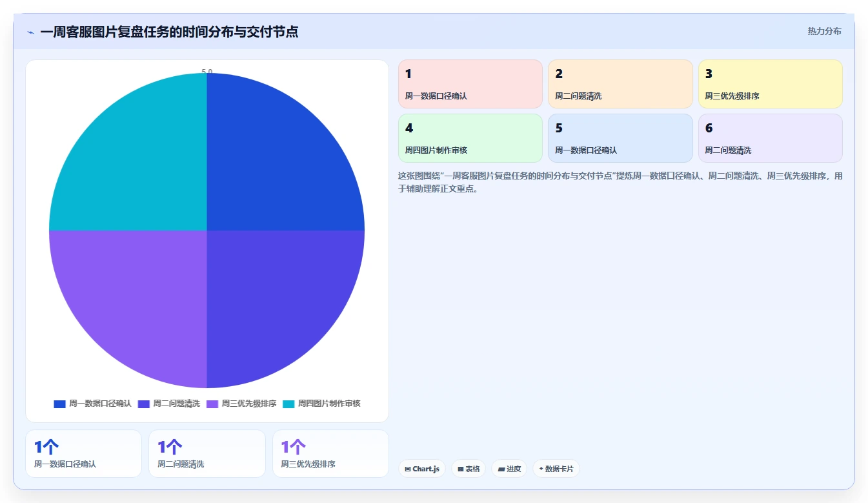The height and width of the screenshot is (503, 868).
Task: Click the blue 1个 周一数据口径确认 stat card
Action: coord(83,453)
